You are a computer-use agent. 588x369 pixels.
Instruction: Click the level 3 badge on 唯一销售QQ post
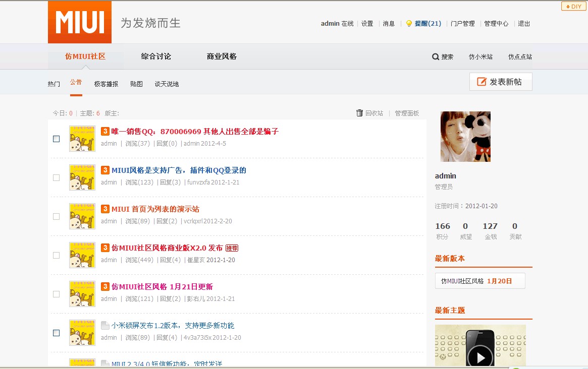point(105,131)
